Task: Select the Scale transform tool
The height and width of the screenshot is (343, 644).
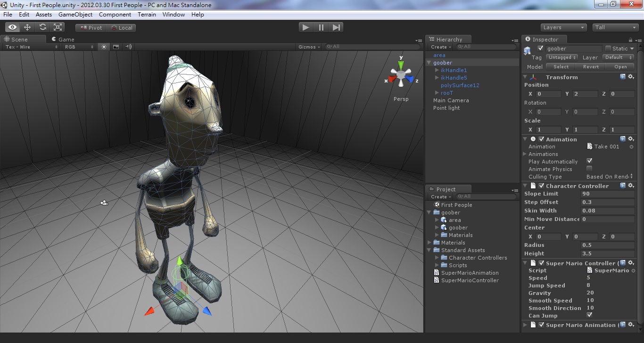Action: pos(58,28)
